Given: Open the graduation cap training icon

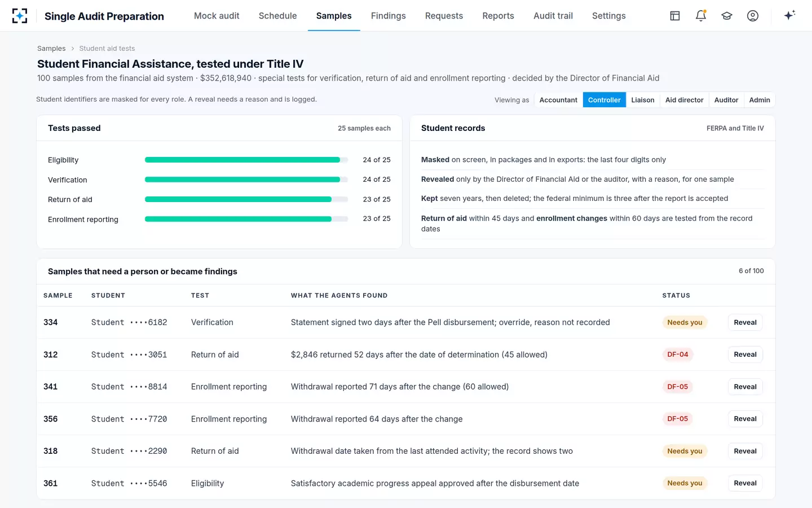Looking at the screenshot, I should tap(727, 16).
